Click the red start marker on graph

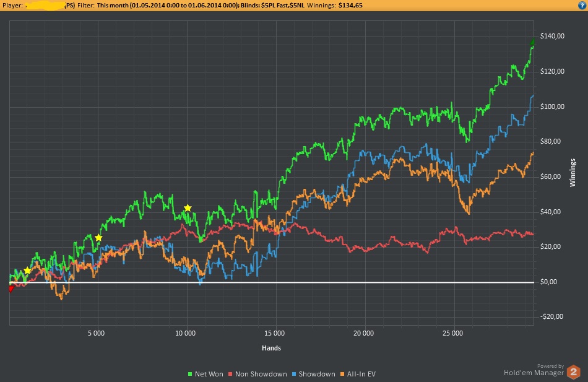[x=11, y=289]
